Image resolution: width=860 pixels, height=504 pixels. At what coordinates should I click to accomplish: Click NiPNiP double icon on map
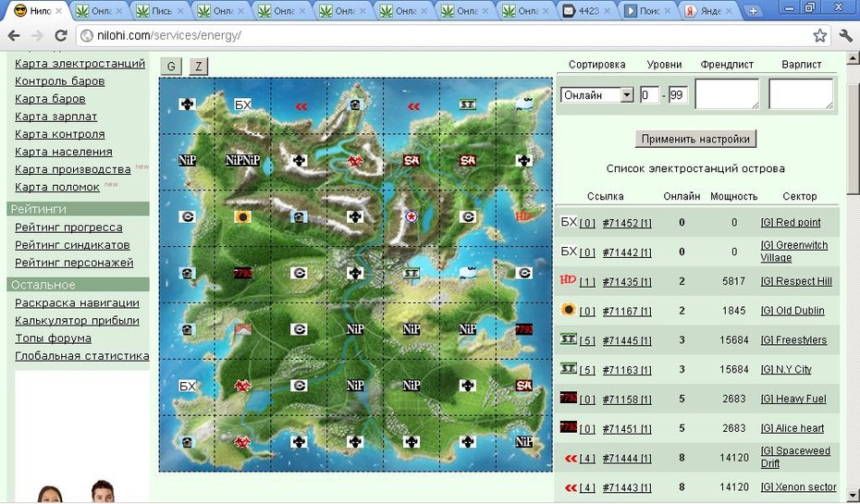click(242, 160)
